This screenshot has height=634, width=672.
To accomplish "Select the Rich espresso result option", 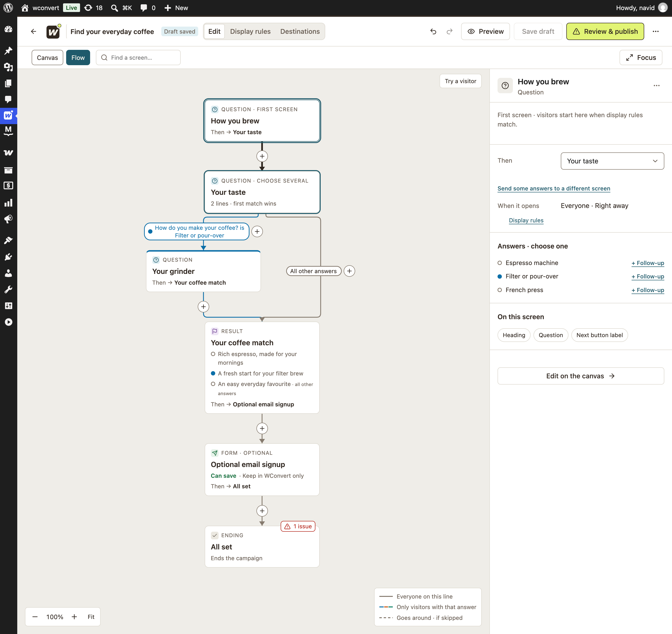I will click(213, 354).
